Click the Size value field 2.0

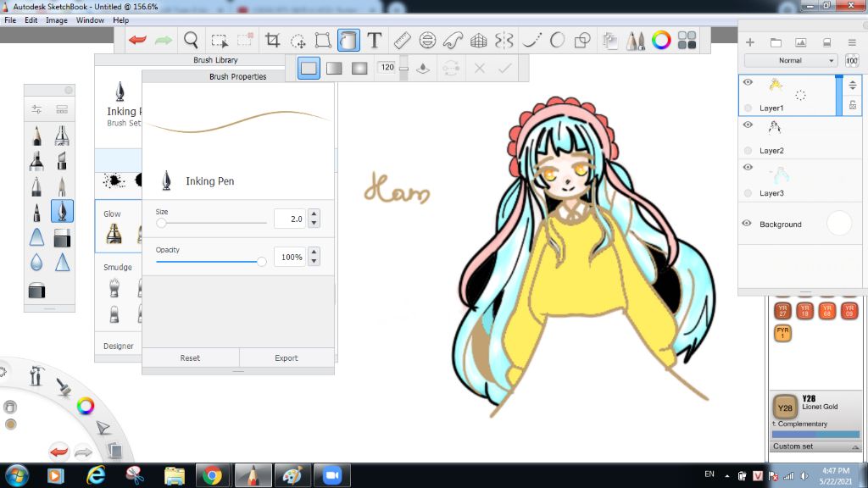(290, 219)
